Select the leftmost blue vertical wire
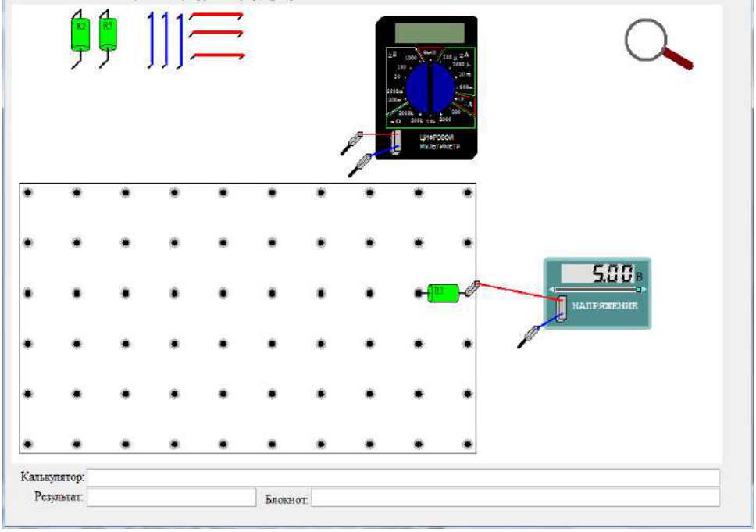 click(x=151, y=40)
